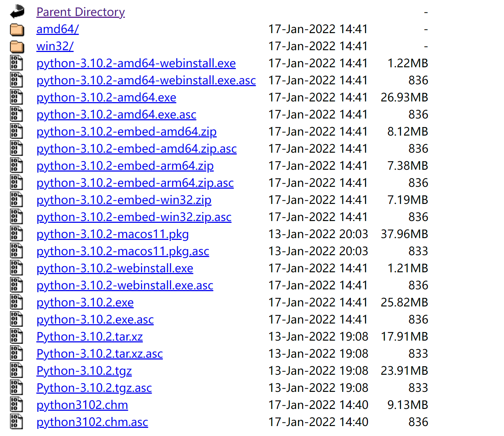Click the file icon for python-3.10.2-macos11.pkg

tap(16, 233)
